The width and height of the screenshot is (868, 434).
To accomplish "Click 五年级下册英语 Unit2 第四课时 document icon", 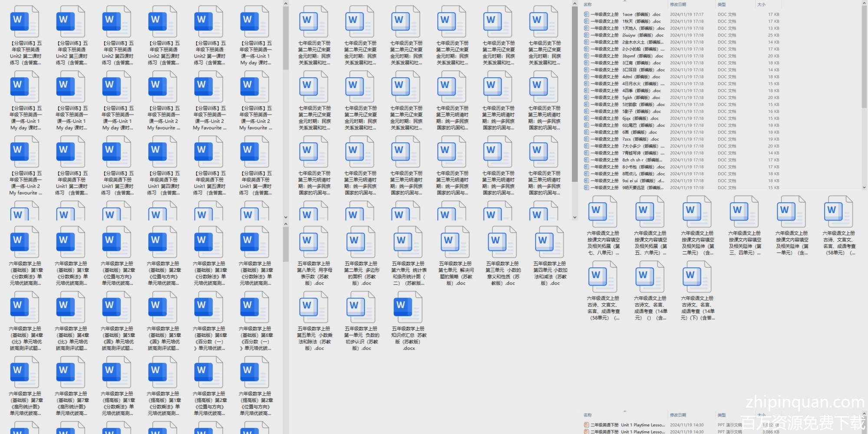I will pyautogui.click(x=118, y=22).
